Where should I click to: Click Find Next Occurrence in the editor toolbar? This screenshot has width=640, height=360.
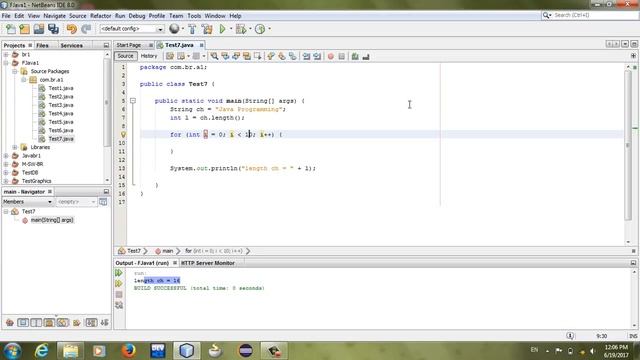point(236,56)
